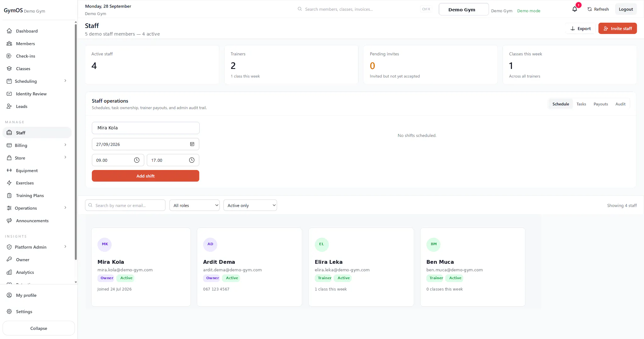The width and height of the screenshot is (644, 339).
Task: Click the Export button
Action: tap(580, 28)
